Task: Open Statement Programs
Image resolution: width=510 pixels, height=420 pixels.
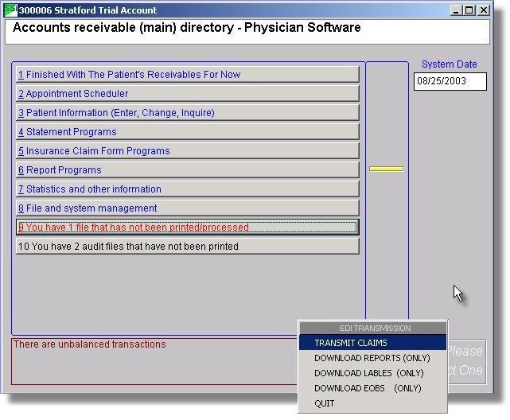Action: (x=188, y=132)
